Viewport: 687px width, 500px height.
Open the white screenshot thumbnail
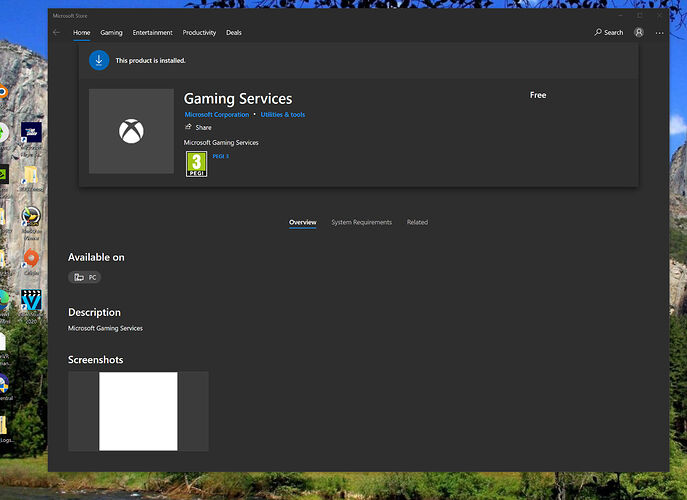point(138,411)
